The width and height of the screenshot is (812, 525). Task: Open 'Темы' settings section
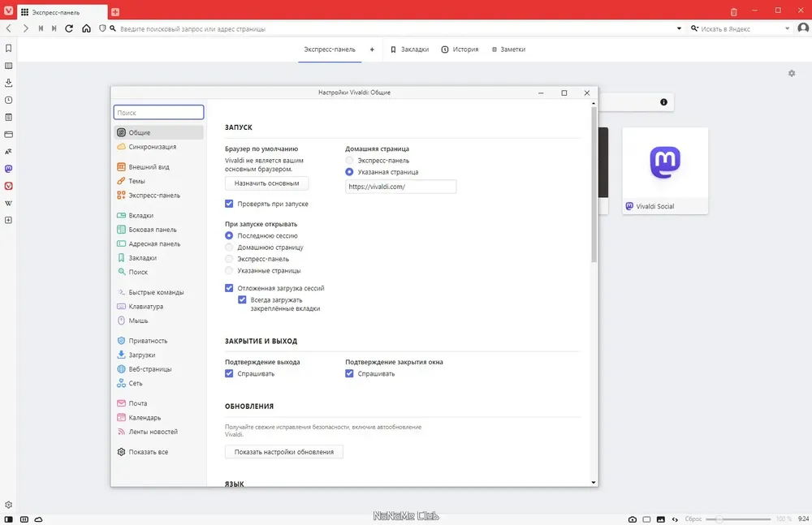tap(158, 181)
